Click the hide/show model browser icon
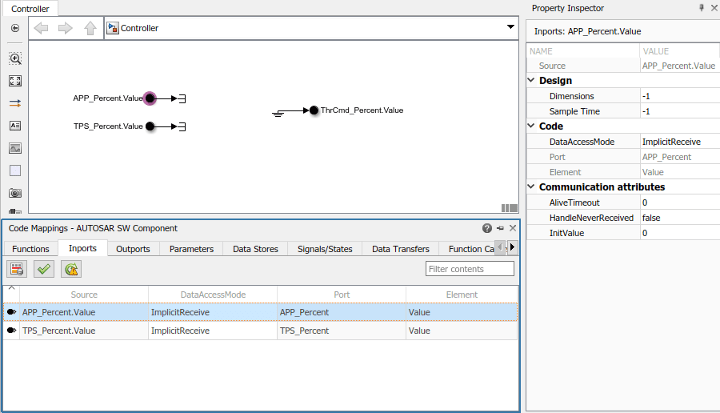The width and height of the screenshot is (720, 413). tap(15, 28)
